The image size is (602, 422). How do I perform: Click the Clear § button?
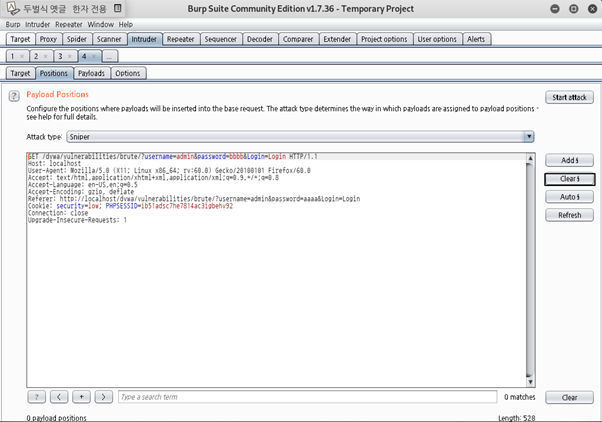[569, 179]
